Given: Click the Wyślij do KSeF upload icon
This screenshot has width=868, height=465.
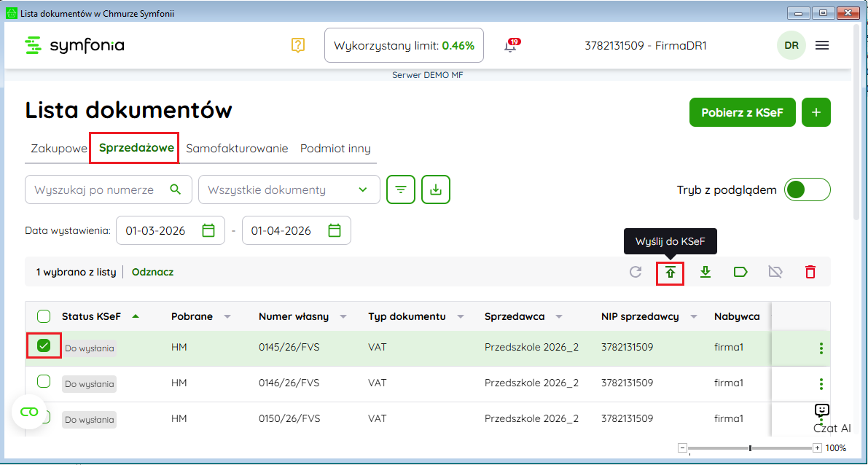Looking at the screenshot, I should tap(670, 272).
